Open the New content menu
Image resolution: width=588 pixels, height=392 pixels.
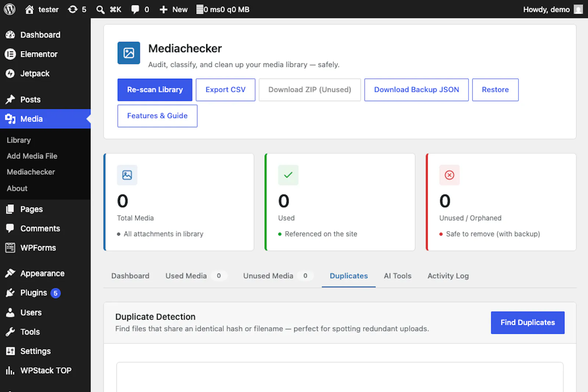point(173,10)
